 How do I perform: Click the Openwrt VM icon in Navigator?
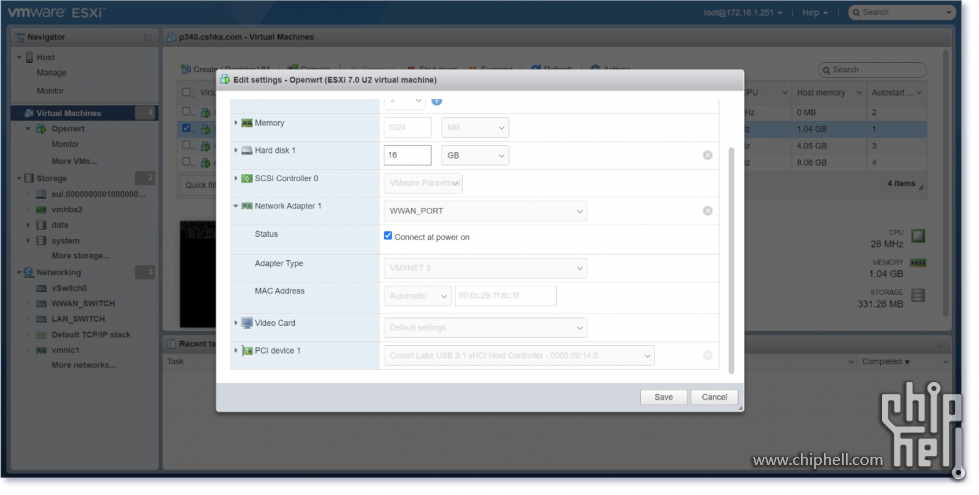(41, 129)
